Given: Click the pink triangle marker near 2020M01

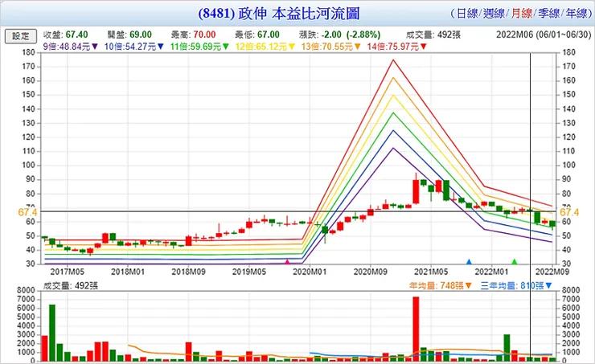Looking at the screenshot, I should click(x=287, y=262).
